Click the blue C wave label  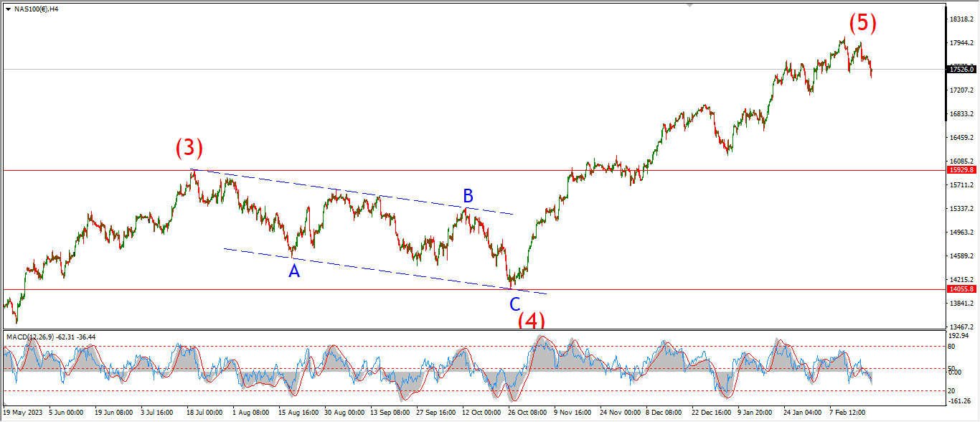coord(514,304)
